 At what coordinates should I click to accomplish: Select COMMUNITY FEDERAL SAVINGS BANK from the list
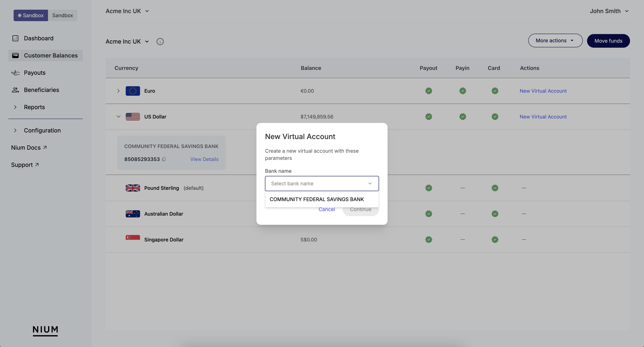point(316,199)
